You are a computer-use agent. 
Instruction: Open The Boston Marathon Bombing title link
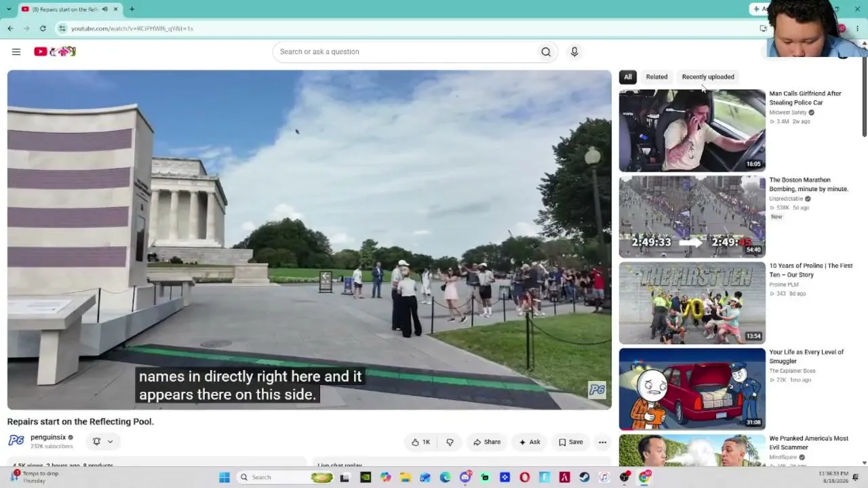pyautogui.click(x=808, y=184)
